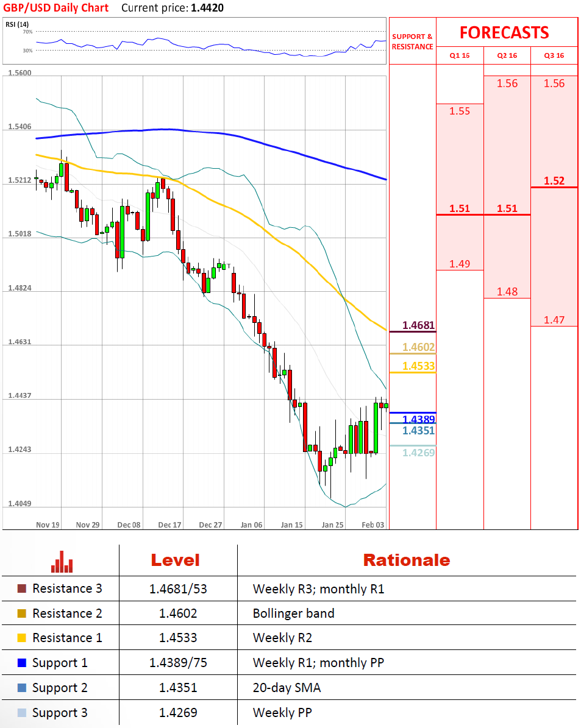Click the level cell 1.4681/53
The image size is (581, 728).
[178, 589]
